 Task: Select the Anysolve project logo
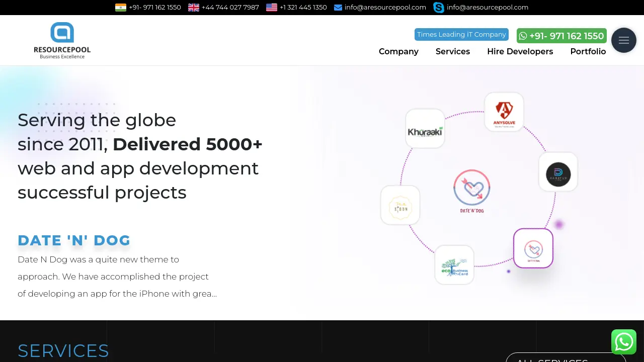[x=504, y=112]
